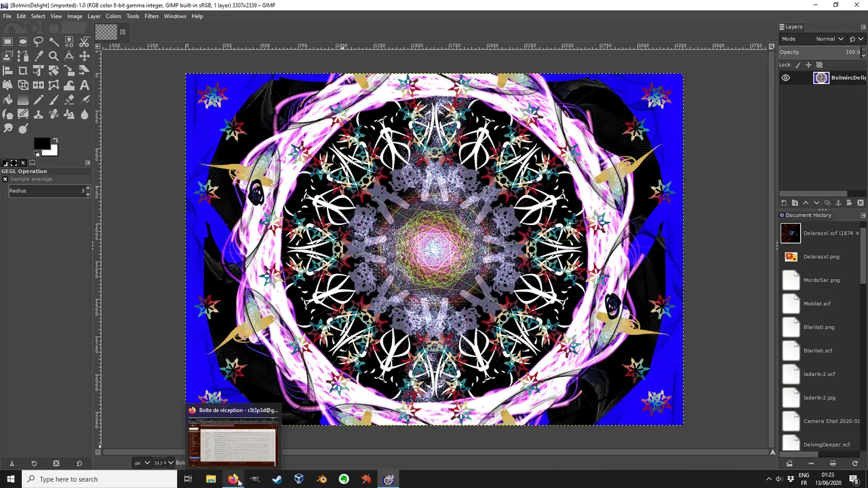
Task: Show hidden system tray icons
Action: click(768, 479)
